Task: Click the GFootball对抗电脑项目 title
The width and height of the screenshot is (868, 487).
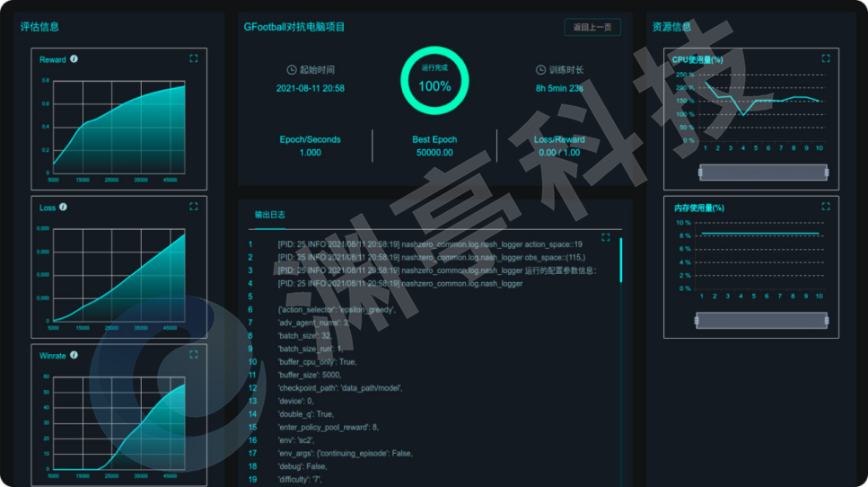Action: pos(294,27)
